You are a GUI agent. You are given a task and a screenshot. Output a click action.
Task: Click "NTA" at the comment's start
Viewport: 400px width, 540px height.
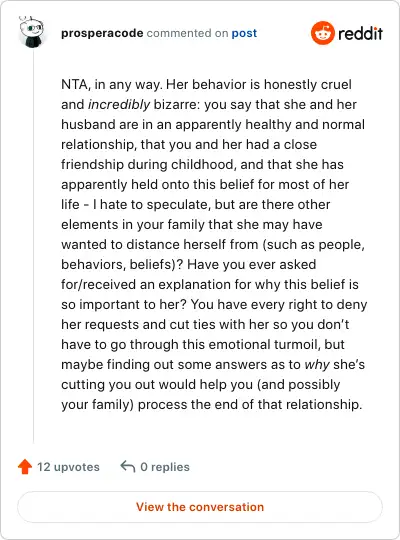click(74, 85)
